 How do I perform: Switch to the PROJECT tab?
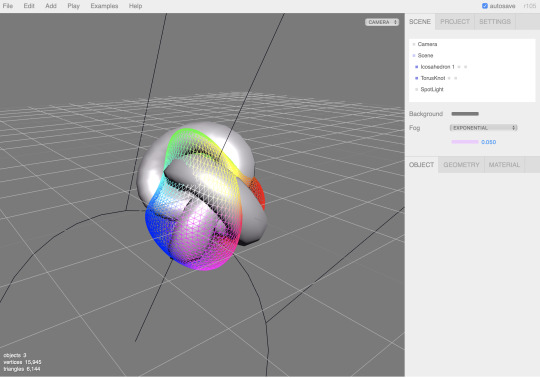coord(455,22)
